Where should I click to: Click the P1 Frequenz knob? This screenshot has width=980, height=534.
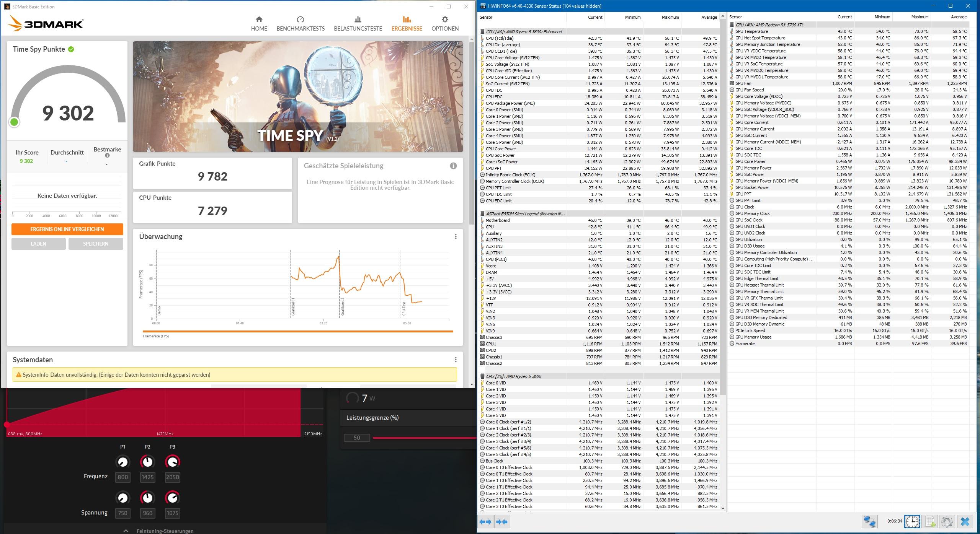tap(122, 462)
